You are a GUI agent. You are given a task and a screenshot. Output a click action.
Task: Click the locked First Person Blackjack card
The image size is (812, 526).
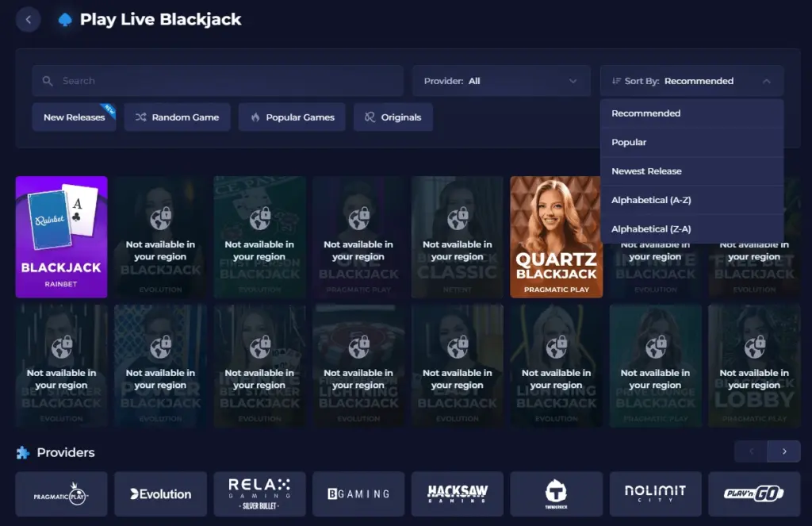coord(259,237)
